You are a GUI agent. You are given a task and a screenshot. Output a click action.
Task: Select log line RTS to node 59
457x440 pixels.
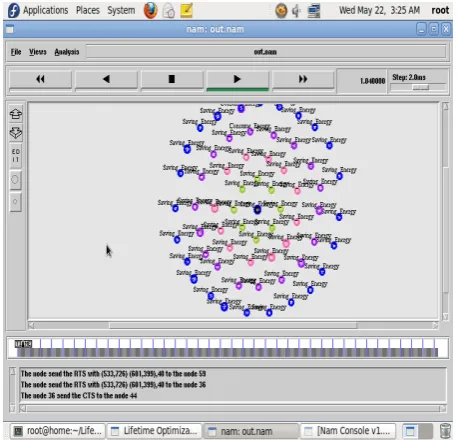(x=113, y=374)
